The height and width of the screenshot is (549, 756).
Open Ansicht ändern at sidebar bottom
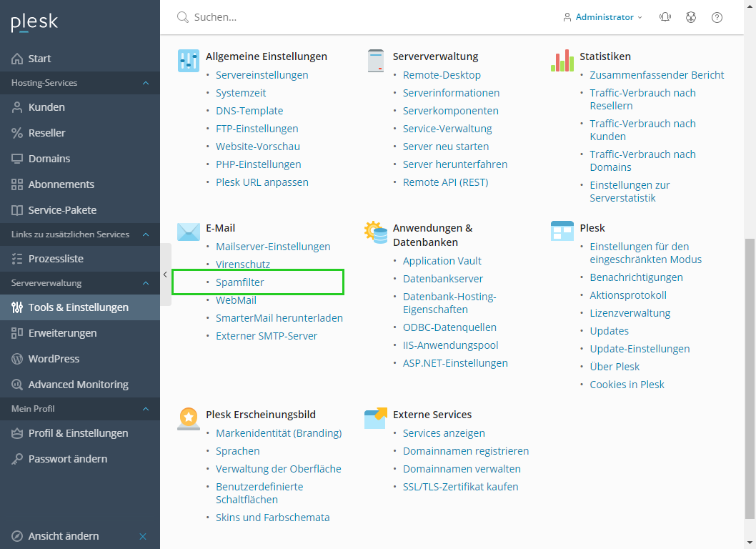[x=64, y=536]
